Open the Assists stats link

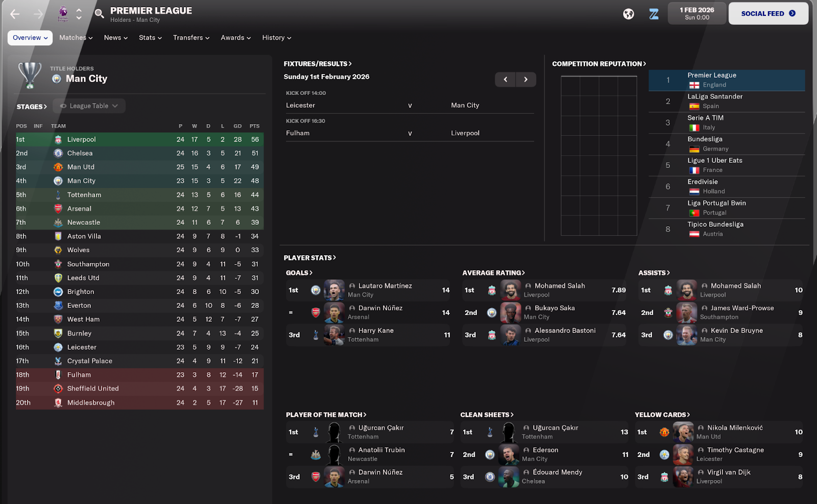654,273
